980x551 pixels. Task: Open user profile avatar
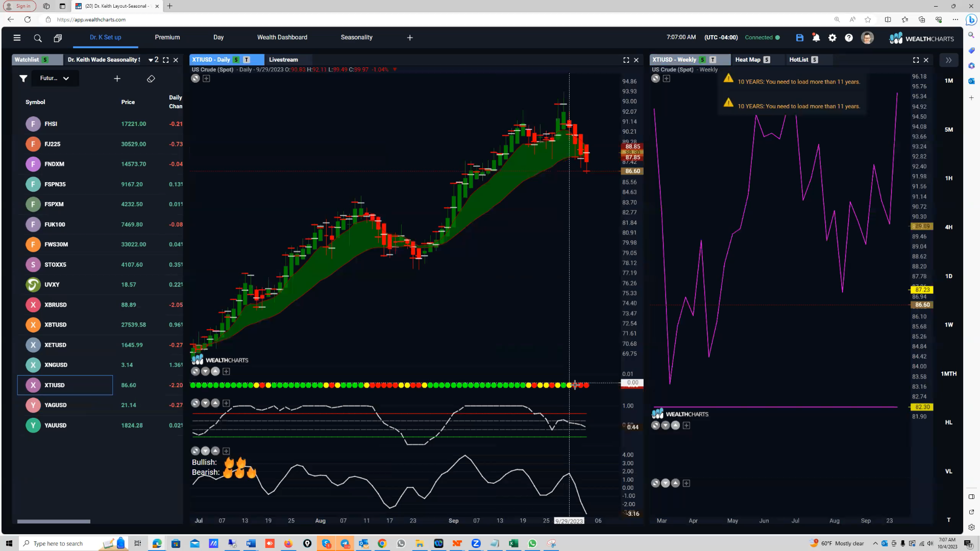point(867,38)
